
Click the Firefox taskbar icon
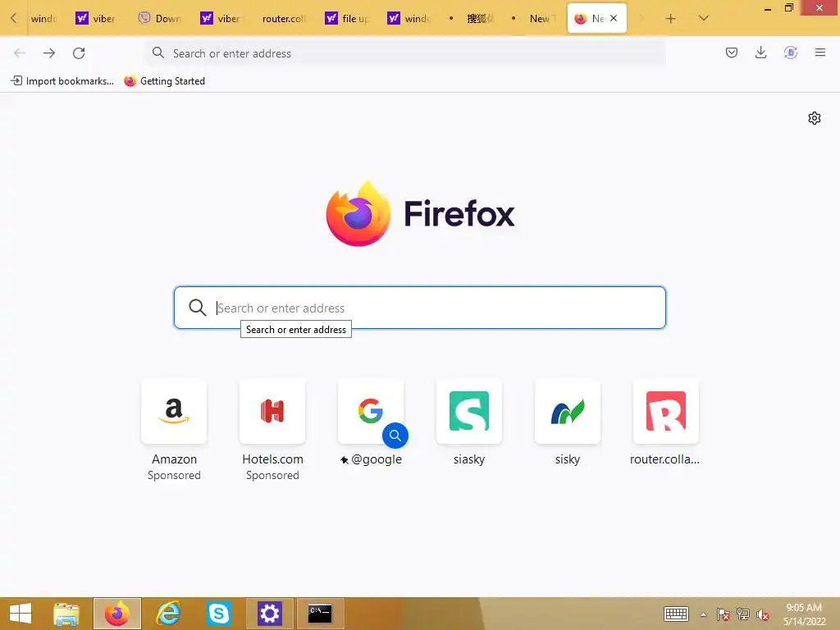click(x=116, y=614)
